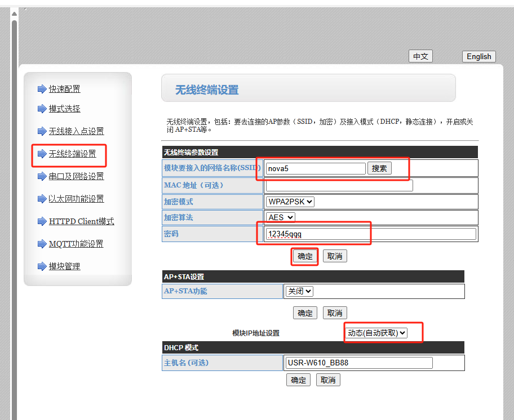Go to MQTT功能设置 page

pyautogui.click(x=76, y=244)
